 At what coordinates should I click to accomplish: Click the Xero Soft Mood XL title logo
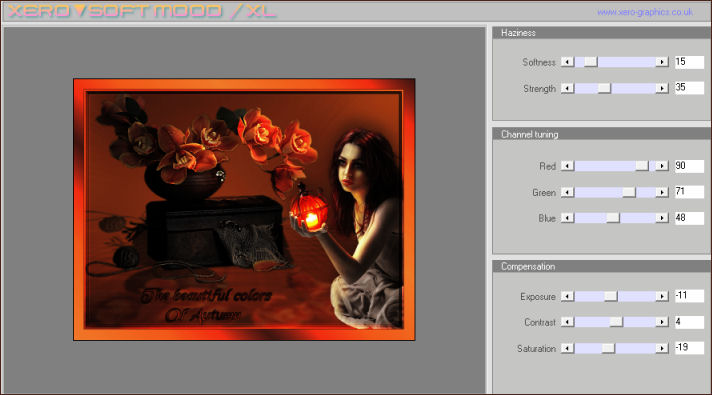pos(142,11)
